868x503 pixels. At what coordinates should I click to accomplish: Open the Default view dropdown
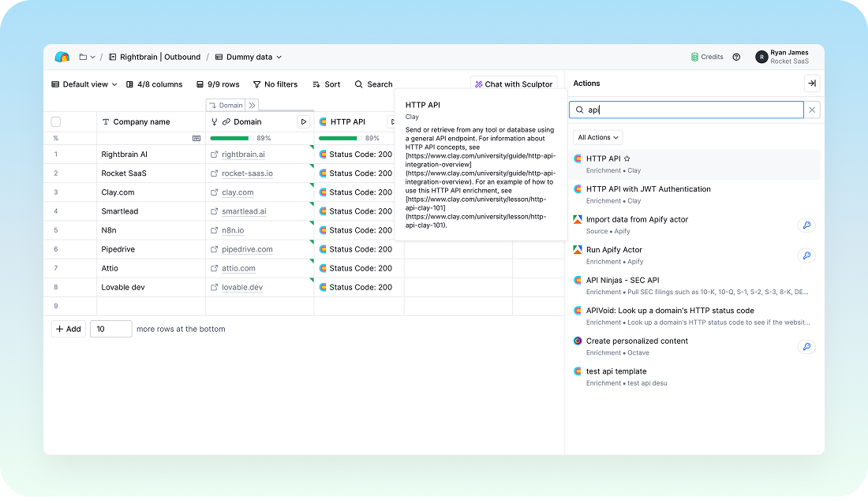pyautogui.click(x=84, y=84)
